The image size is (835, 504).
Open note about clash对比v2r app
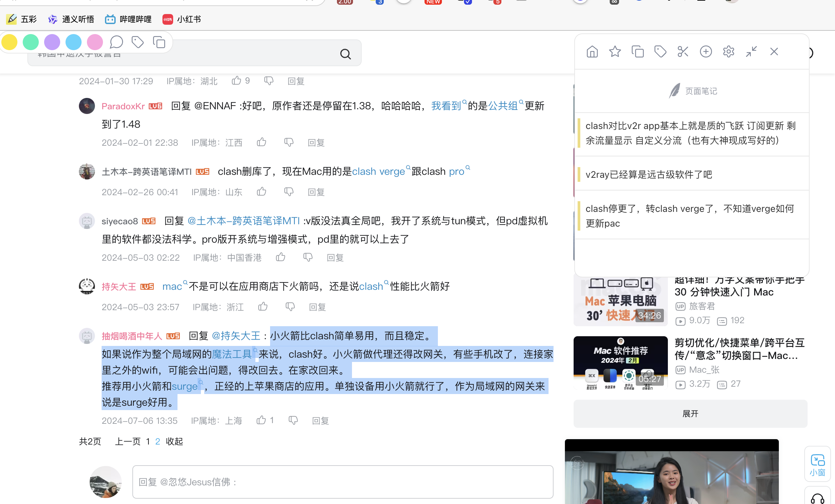[691, 133]
